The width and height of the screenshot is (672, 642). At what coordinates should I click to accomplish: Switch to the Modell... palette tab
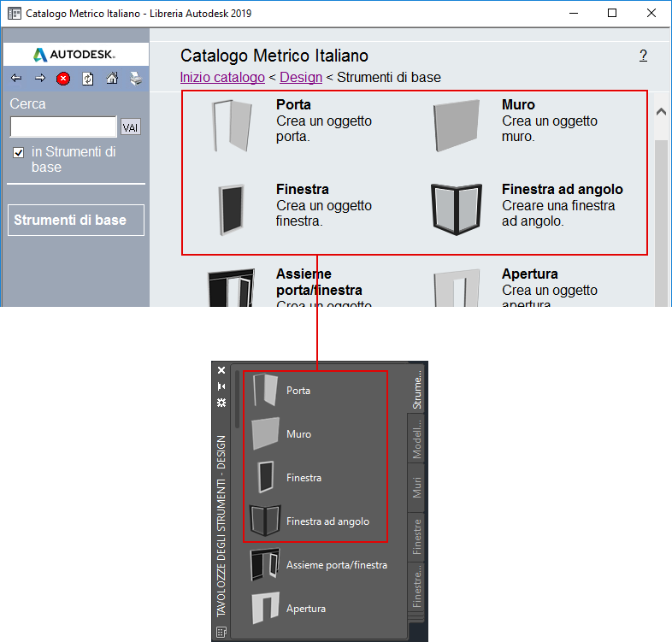point(416,439)
